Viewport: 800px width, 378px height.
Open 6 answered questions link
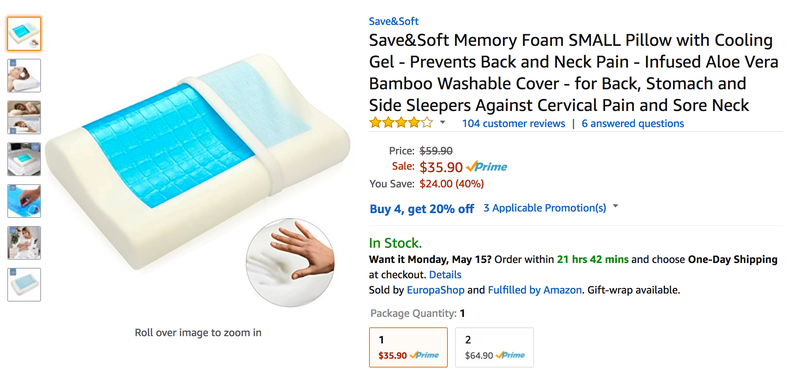pyautogui.click(x=633, y=123)
